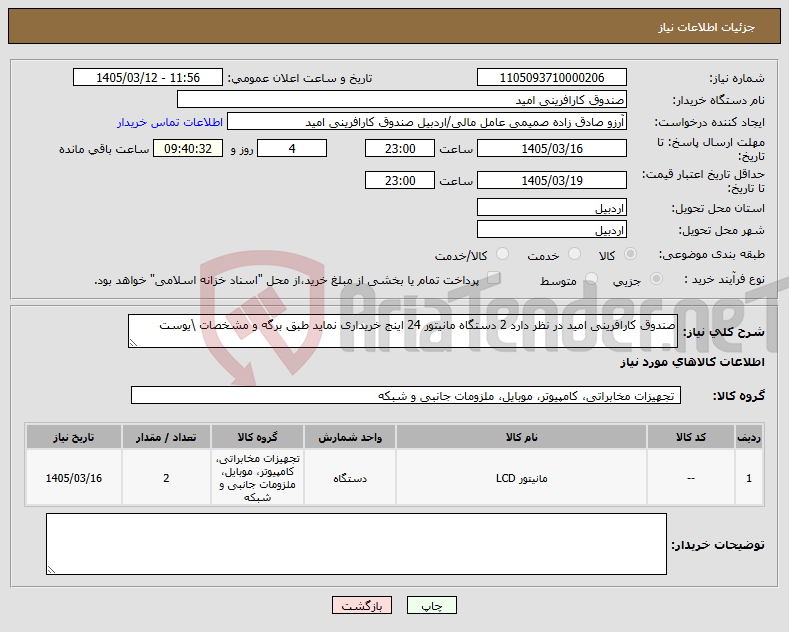
Task: Click the شماره نیاز field 1105093710000206
Action: pos(551,77)
